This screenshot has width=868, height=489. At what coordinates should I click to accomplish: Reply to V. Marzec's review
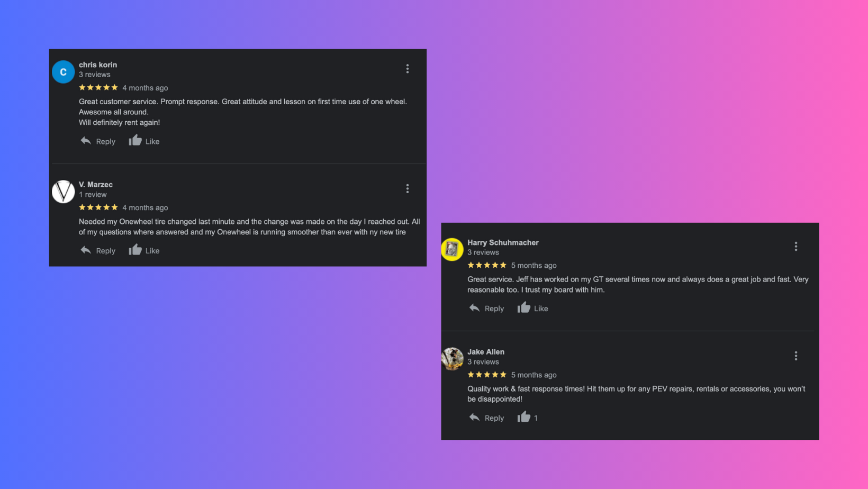tap(98, 250)
